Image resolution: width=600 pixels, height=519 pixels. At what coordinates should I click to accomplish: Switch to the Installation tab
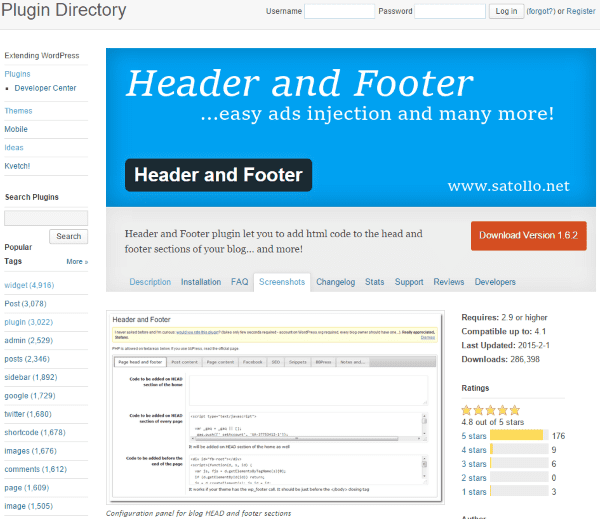click(x=201, y=282)
